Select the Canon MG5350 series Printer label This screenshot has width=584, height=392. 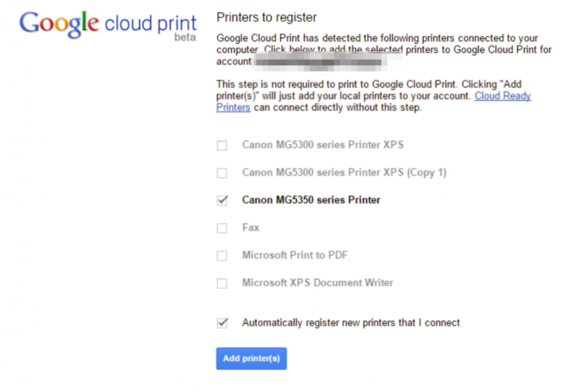tap(310, 200)
